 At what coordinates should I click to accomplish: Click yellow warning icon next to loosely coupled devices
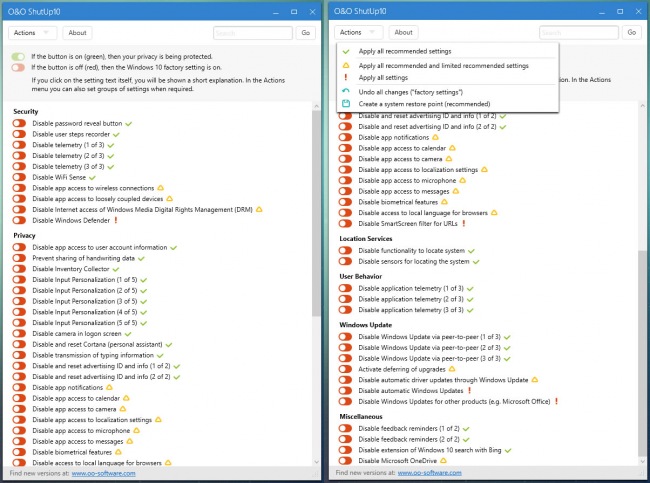(170, 199)
